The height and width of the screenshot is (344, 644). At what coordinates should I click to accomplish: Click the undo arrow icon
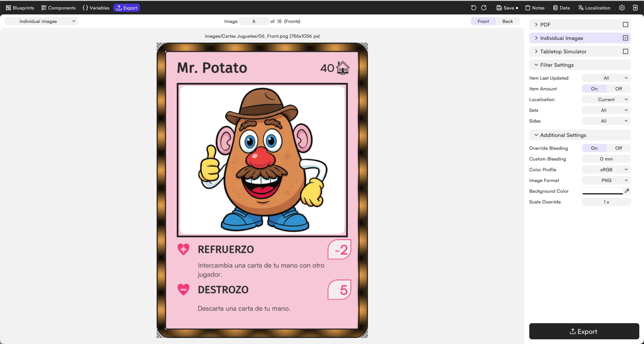click(474, 8)
